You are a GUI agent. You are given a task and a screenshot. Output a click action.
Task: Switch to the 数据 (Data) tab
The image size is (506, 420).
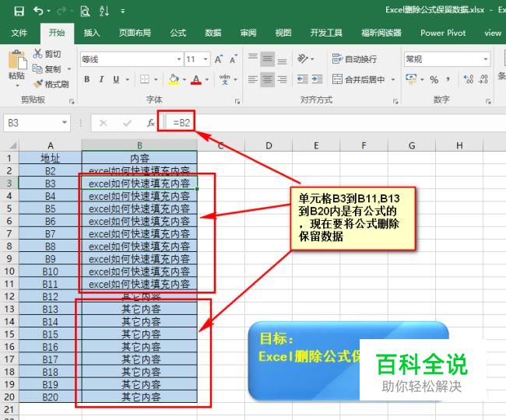[x=213, y=33]
